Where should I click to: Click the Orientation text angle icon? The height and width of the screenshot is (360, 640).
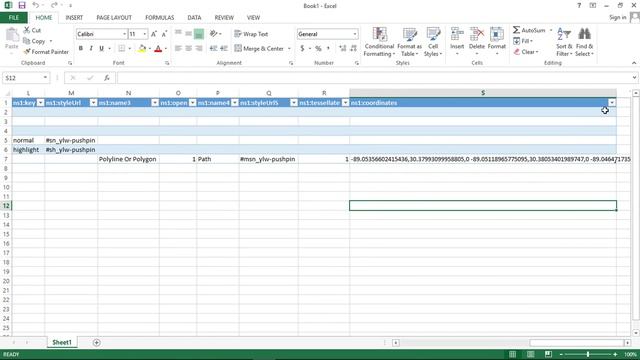click(x=213, y=34)
